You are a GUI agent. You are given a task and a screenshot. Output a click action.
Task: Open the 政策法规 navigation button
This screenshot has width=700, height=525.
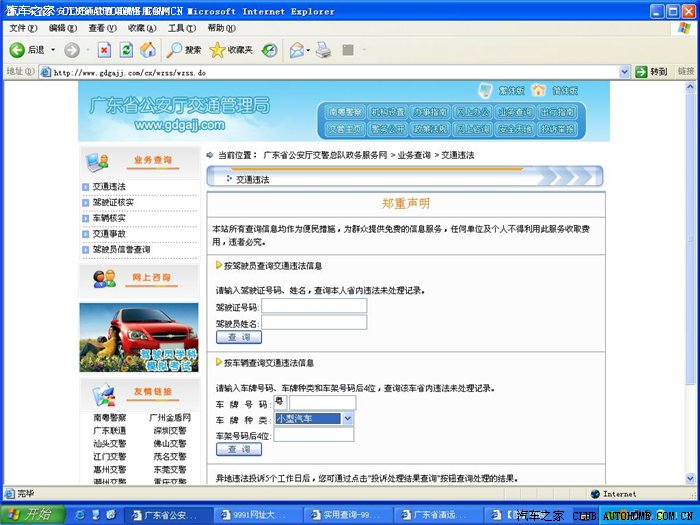[429, 129]
